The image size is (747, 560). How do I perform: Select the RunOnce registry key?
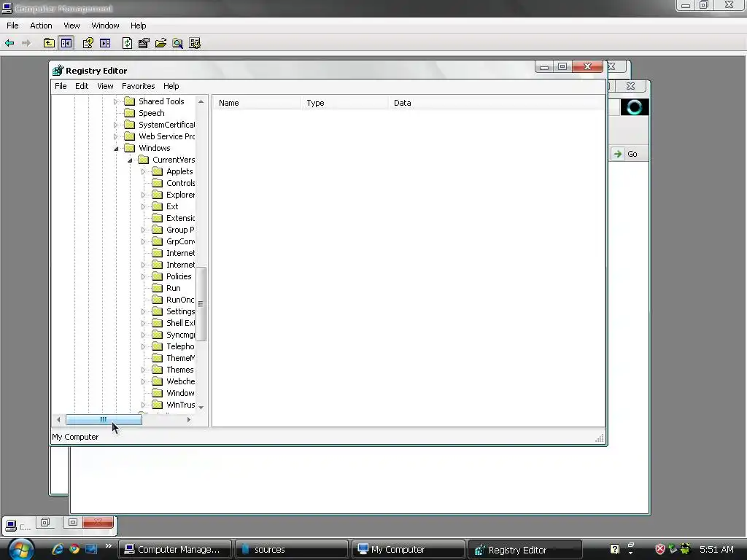point(180,300)
